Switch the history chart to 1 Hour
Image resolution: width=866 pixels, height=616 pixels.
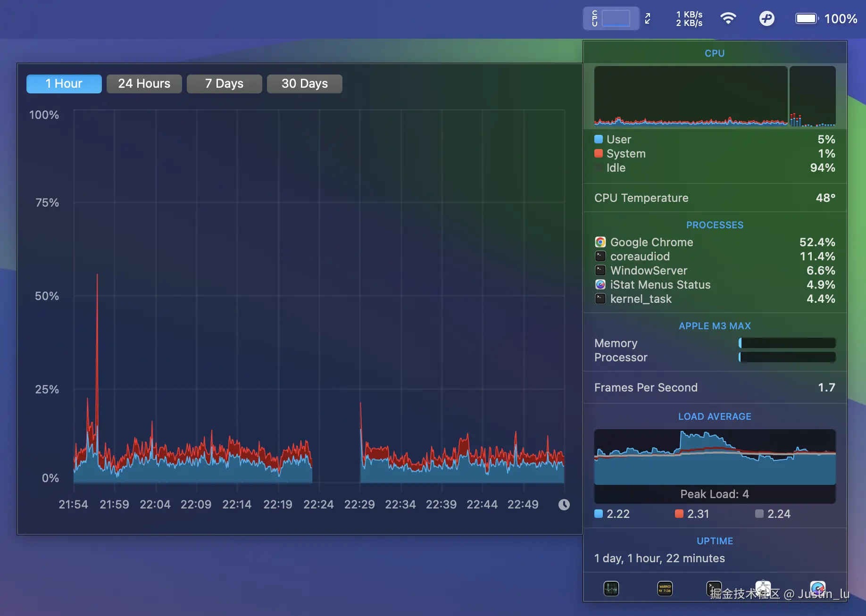tap(64, 84)
